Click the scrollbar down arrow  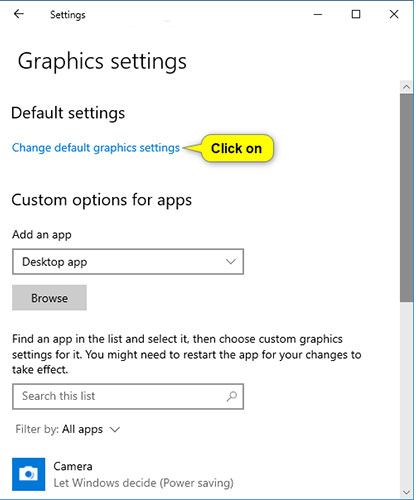coord(406,492)
